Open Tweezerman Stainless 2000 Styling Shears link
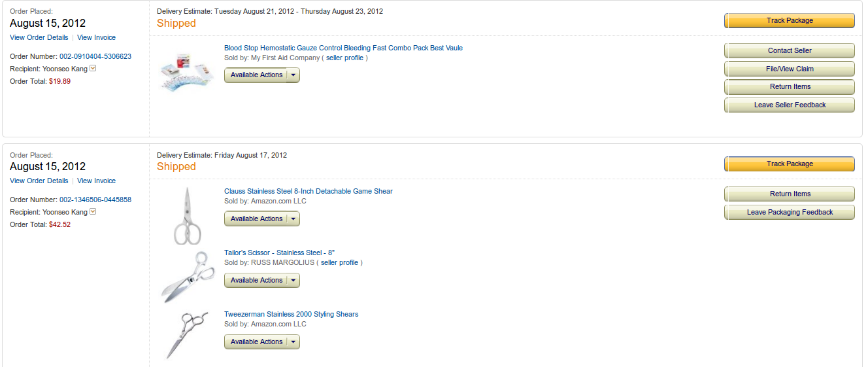Image resolution: width=868 pixels, height=367 pixels. (x=292, y=314)
